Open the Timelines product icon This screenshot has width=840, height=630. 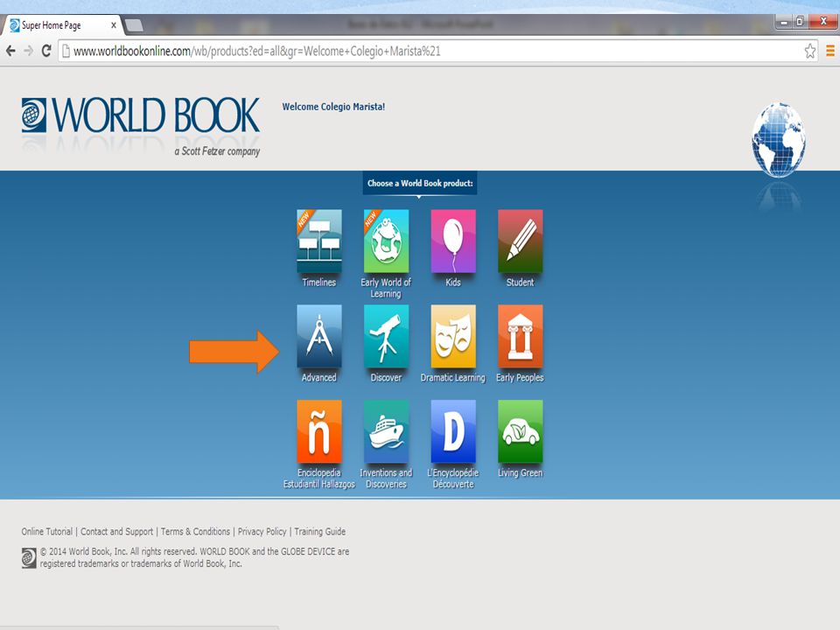[319, 241]
